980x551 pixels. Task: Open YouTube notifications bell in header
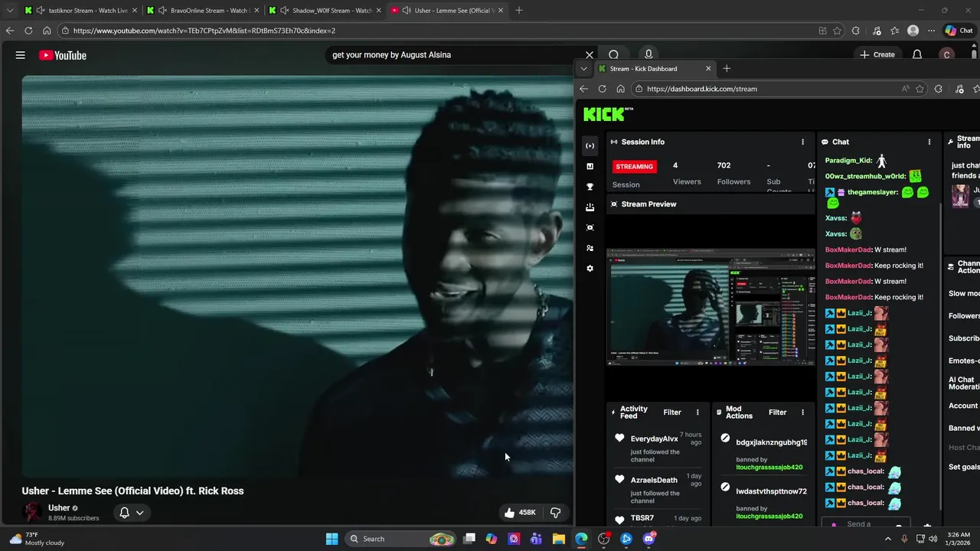point(917,55)
